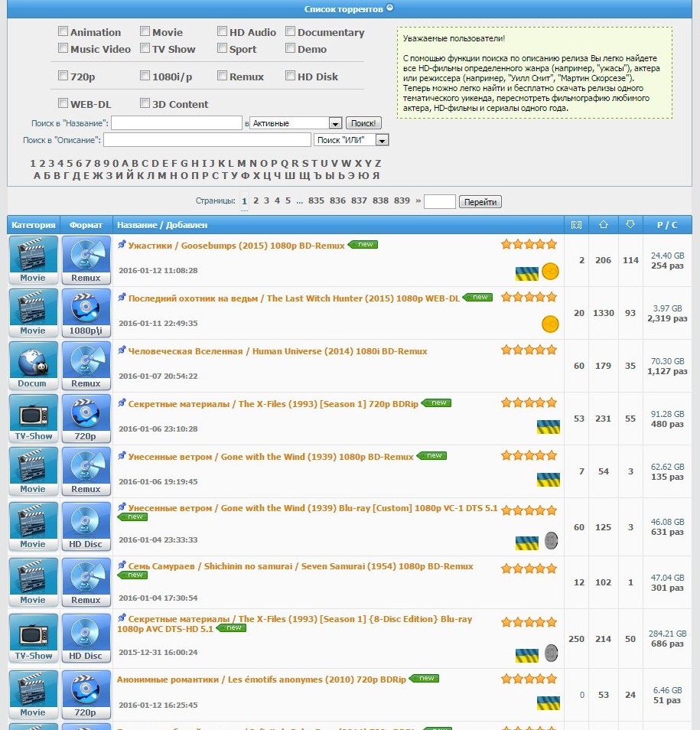Collapse the 'Список торрентов' panel header arrow
This screenshot has height=730, width=700.
389,8
